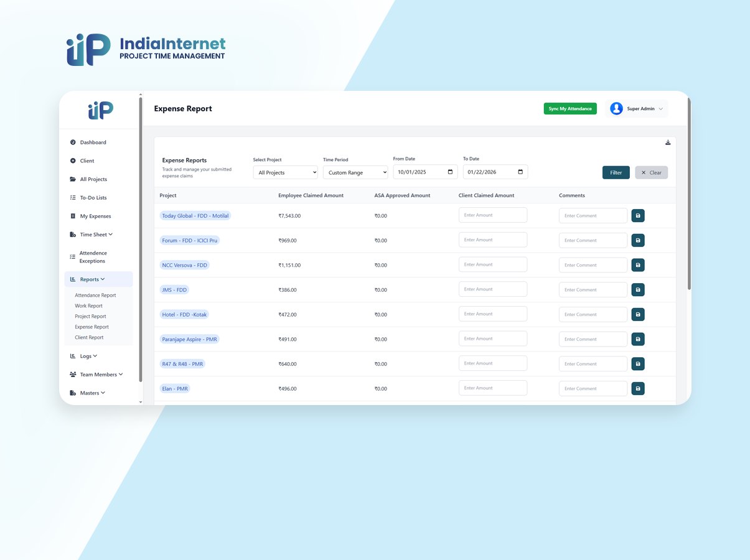Click the Filter button
This screenshot has width=750, height=560.
[x=616, y=172]
